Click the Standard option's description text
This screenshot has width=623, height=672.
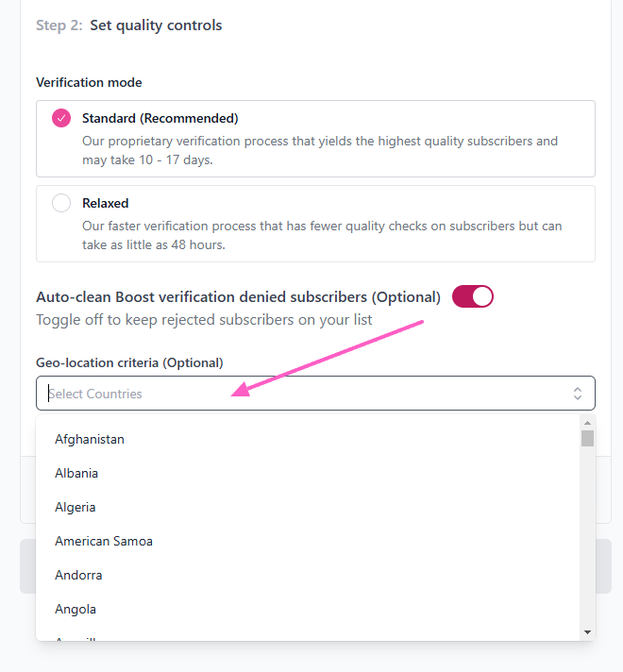pyautogui.click(x=320, y=150)
